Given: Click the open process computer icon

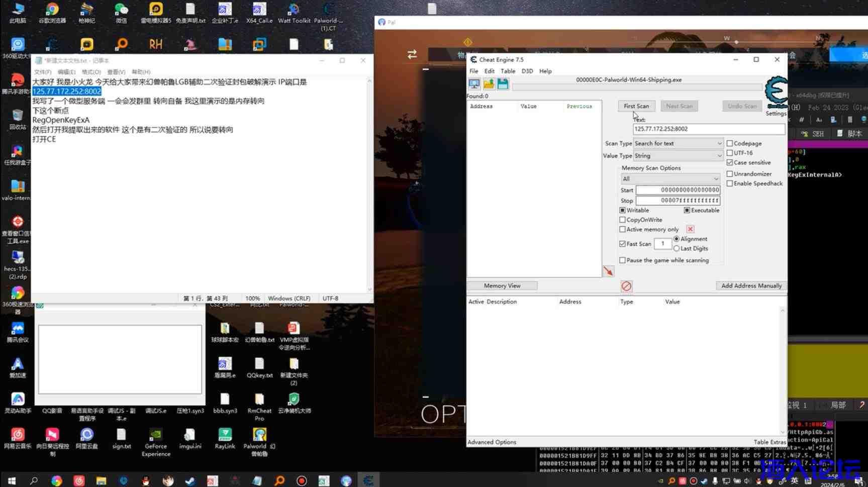Looking at the screenshot, I should coord(474,84).
